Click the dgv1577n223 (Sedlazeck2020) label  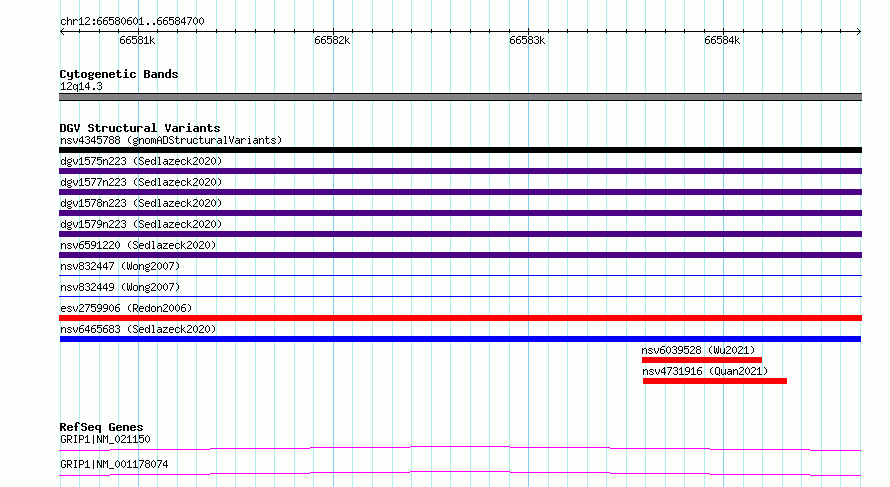(x=141, y=182)
